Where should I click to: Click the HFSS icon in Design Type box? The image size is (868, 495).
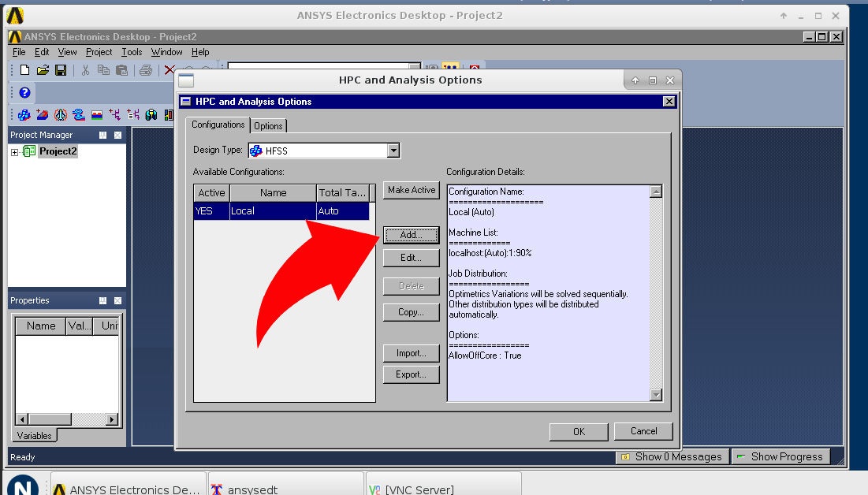click(255, 151)
